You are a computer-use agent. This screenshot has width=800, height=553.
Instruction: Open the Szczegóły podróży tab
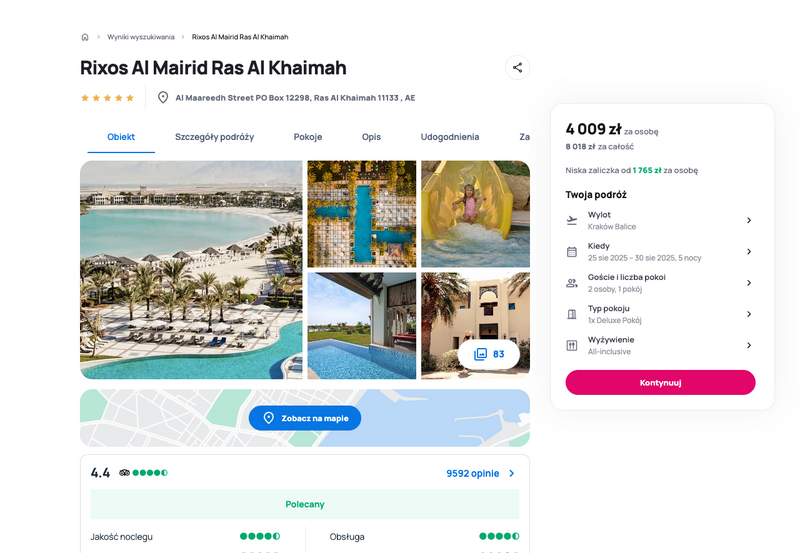point(214,137)
